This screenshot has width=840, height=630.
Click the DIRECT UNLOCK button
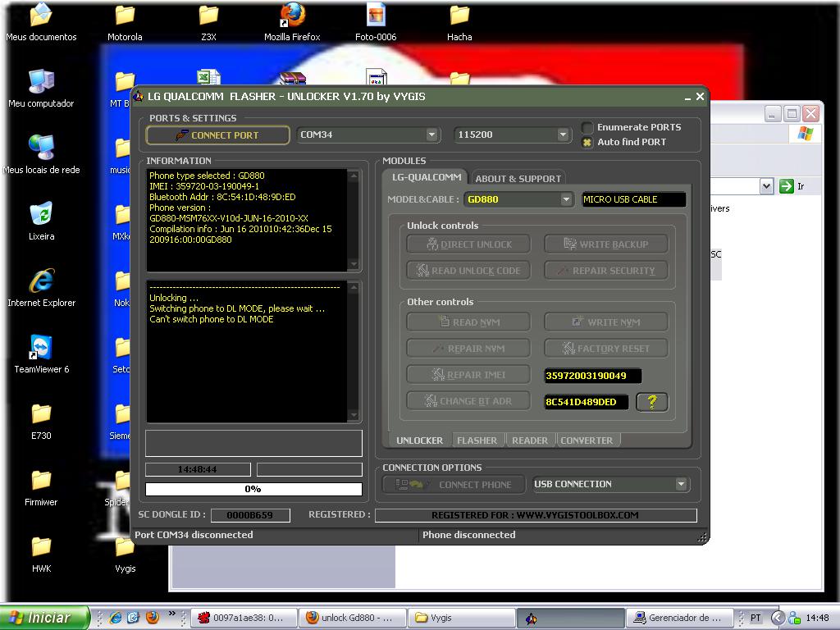pyautogui.click(x=468, y=244)
